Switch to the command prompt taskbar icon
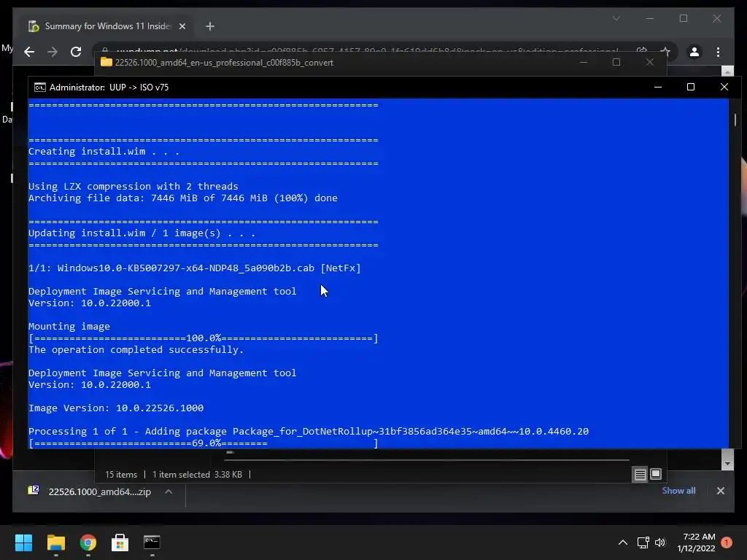 152,542
